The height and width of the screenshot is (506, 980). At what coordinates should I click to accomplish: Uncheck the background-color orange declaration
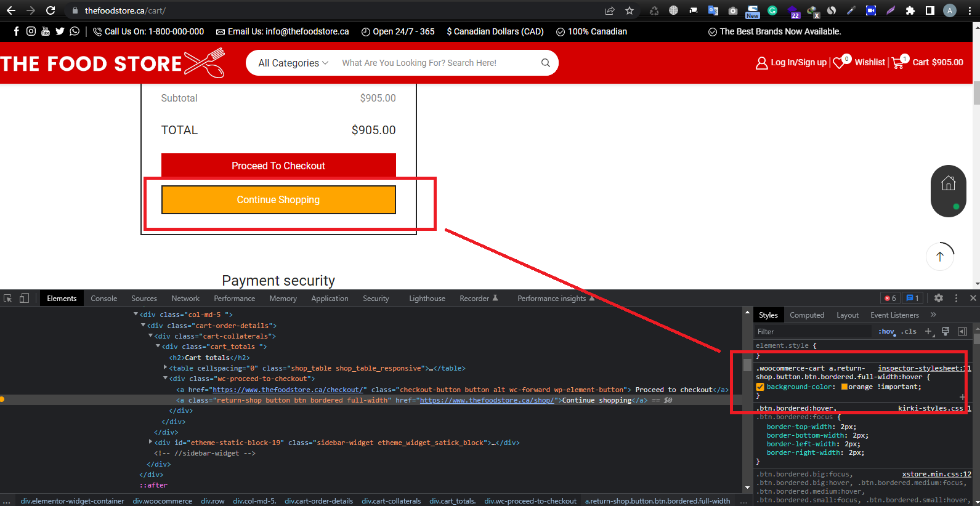point(760,387)
